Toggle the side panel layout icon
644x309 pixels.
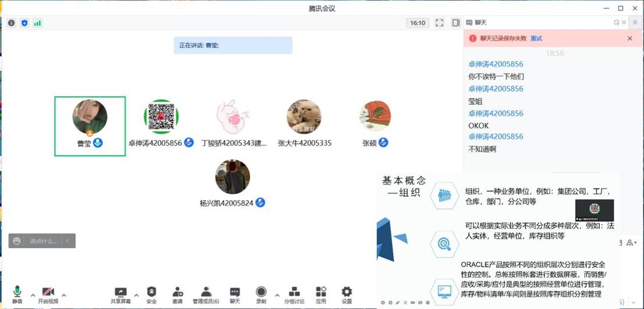point(456,23)
